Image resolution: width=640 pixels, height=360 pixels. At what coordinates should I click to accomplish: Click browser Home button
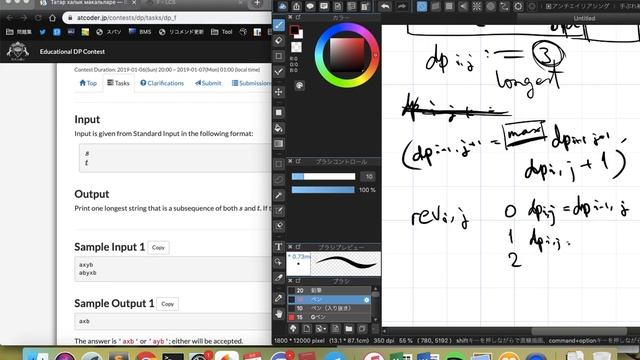[x=52, y=18]
